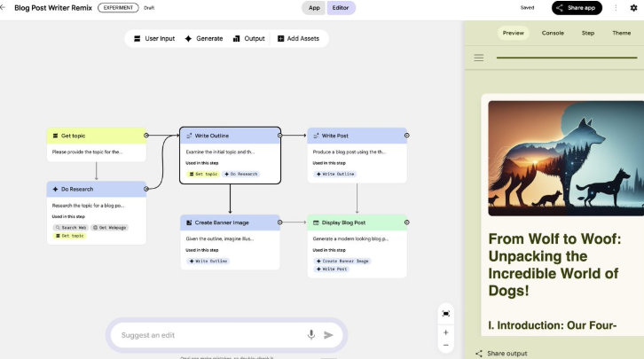This screenshot has height=359, width=644.
Task: Click Share output link
Action: tap(501, 354)
